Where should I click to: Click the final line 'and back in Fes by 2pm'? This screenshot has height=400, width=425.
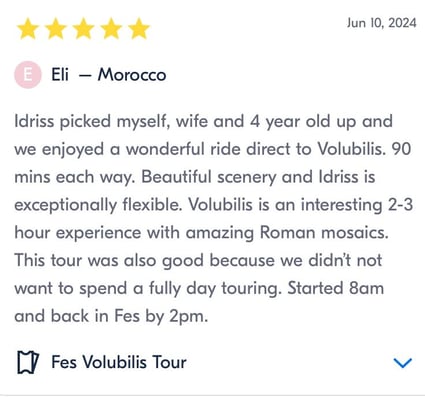[111, 316]
